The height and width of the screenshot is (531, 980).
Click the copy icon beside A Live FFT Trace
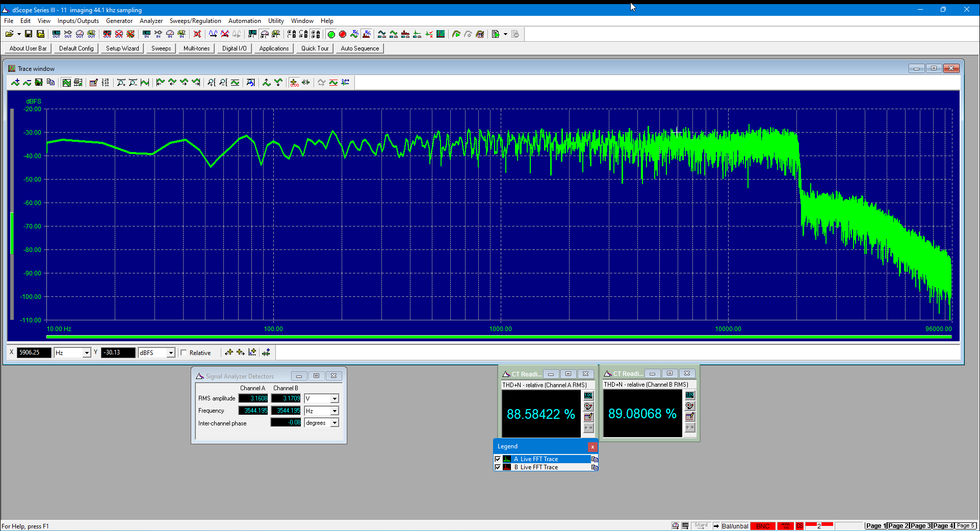pos(594,459)
